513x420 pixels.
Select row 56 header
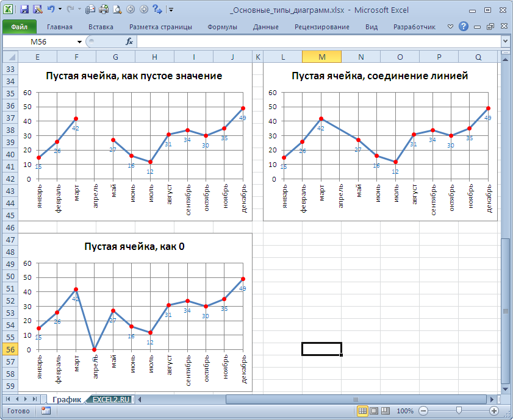click(10, 349)
